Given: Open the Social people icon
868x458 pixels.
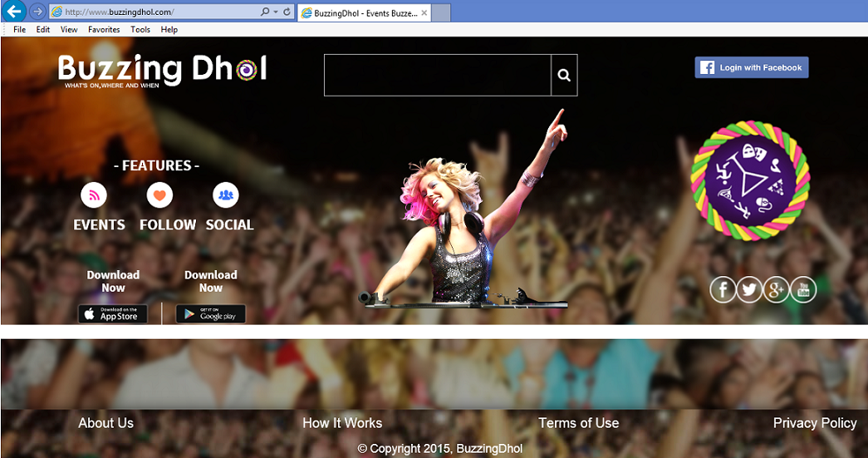Looking at the screenshot, I should pyautogui.click(x=226, y=195).
